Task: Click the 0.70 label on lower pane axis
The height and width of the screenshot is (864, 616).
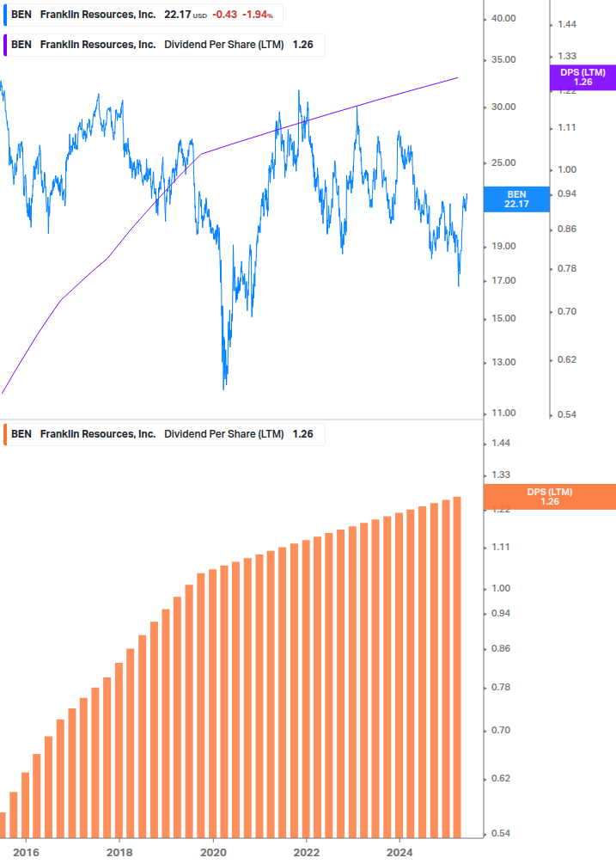Action: 501,730
